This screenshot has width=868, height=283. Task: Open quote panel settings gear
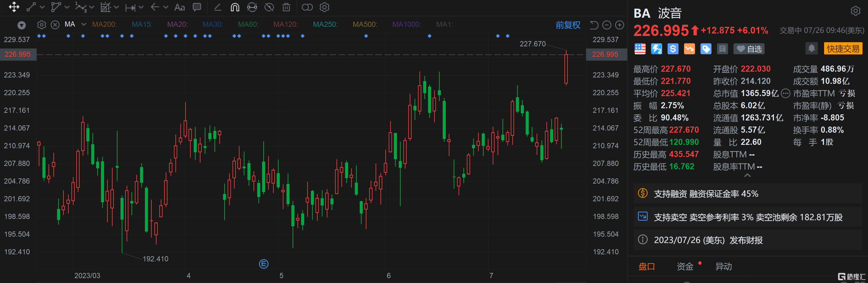(855, 11)
